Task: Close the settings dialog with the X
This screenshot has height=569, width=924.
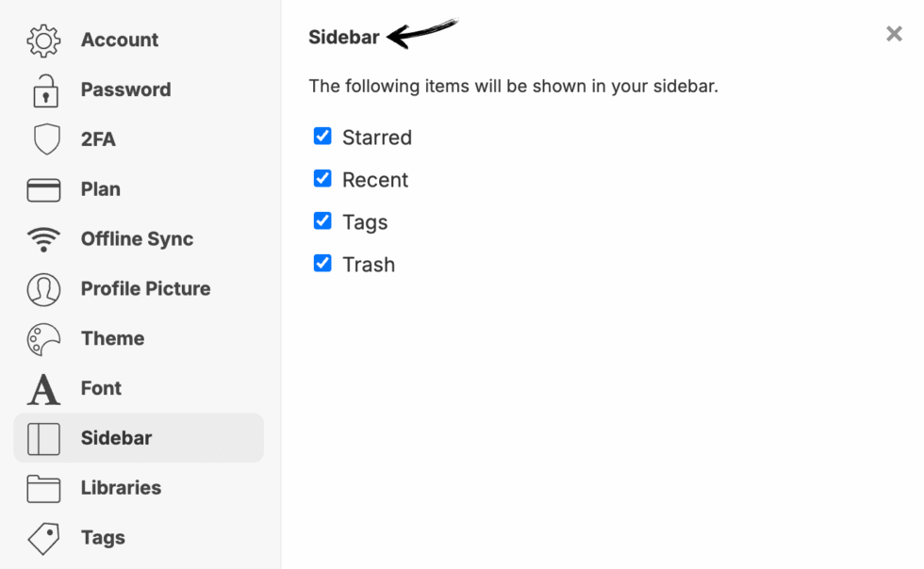Action: pyautogui.click(x=894, y=34)
